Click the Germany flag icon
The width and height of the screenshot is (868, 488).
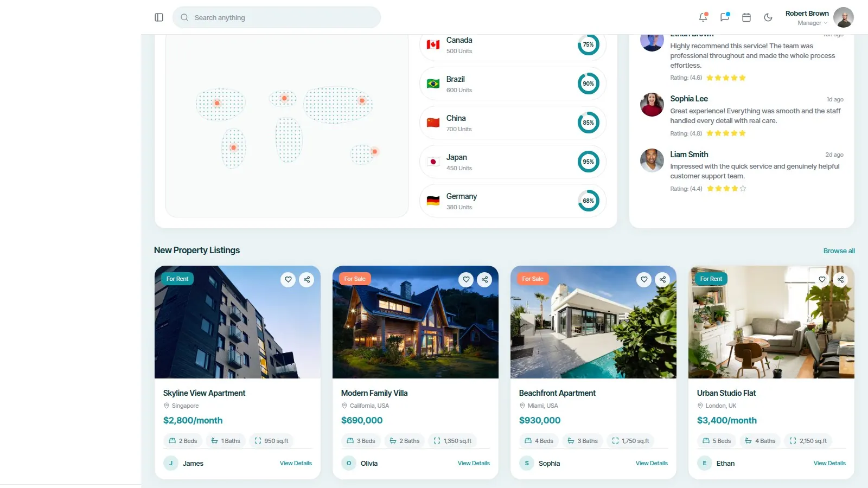(x=433, y=201)
